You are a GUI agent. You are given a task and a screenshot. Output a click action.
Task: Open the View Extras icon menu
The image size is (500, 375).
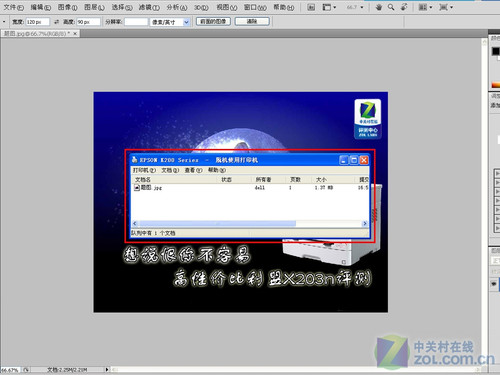pyautogui.click(x=329, y=7)
